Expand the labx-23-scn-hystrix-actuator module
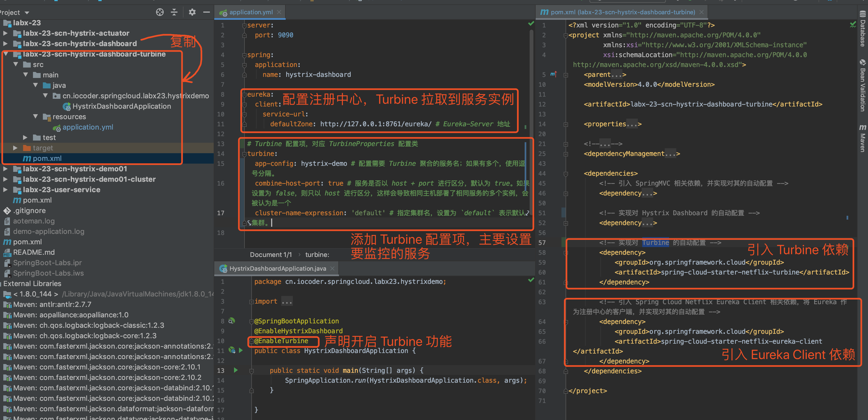This screenshot has width=868, height=420. [x=5, y=33]
